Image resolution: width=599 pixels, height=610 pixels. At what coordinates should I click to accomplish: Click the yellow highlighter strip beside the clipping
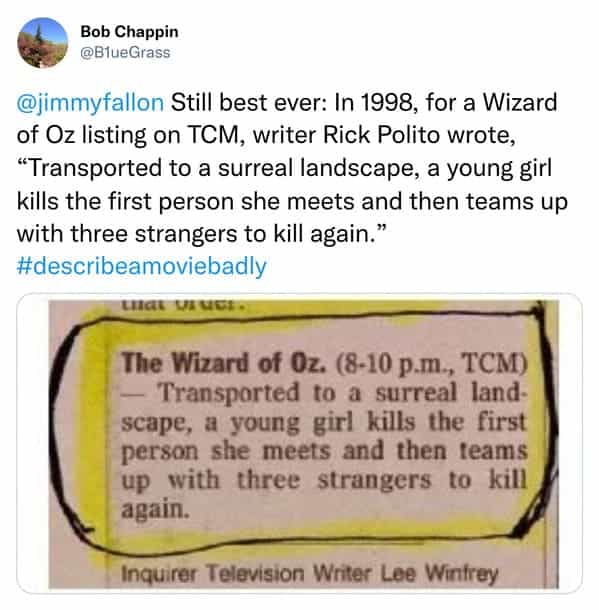[x=95, y=432]
